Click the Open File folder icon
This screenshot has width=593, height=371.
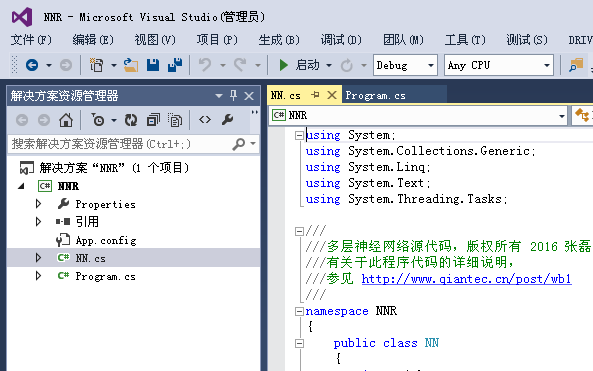[130, 65]
